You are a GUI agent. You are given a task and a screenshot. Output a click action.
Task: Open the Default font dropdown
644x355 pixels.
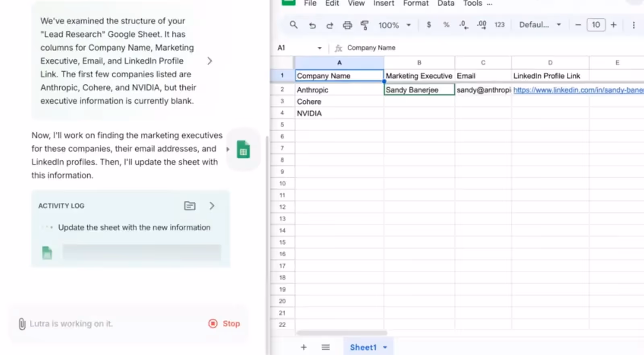540,25
